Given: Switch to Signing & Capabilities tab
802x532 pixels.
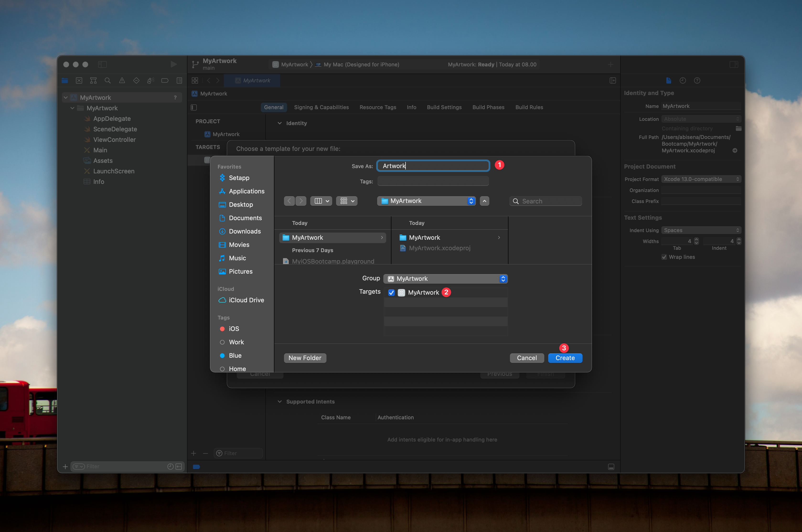Looking at the screenshot, I should coord(321,107).
